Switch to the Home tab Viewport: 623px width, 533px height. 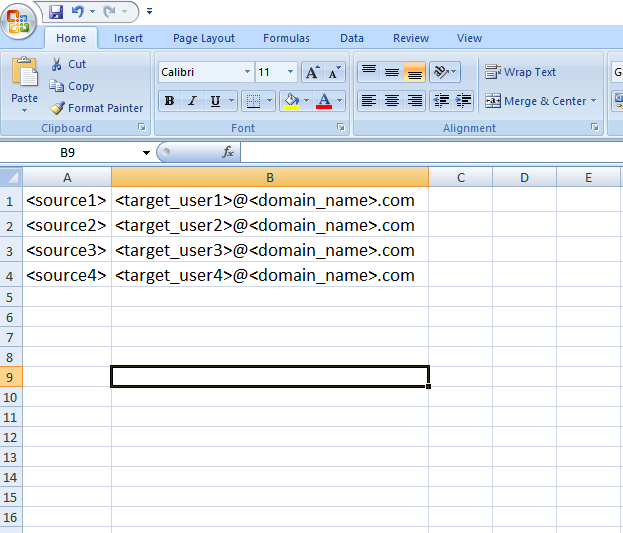[71, 38]
